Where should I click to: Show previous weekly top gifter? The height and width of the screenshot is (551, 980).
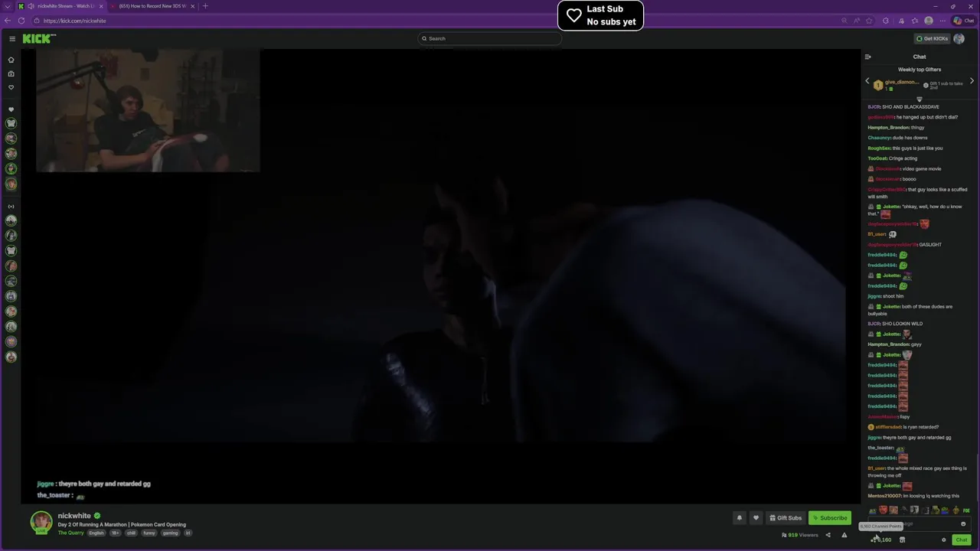tap(867, 81)
